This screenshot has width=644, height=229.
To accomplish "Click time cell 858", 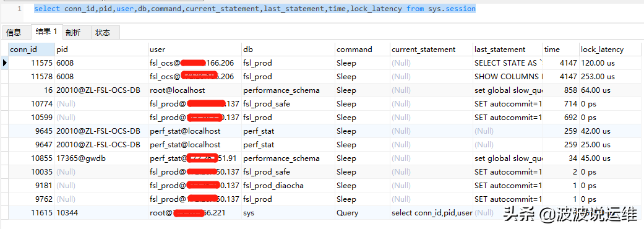I will click(560, 90).
